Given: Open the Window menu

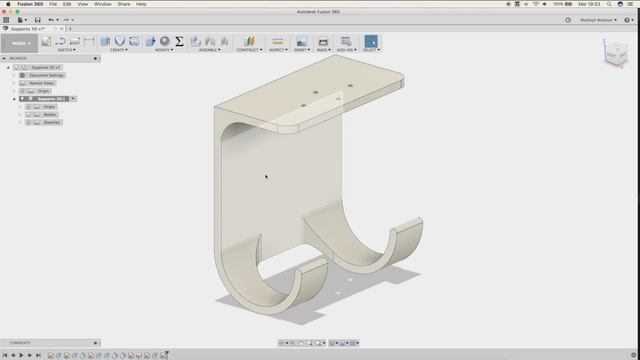Looking at the screenshot, I should (x=102, y=4).
